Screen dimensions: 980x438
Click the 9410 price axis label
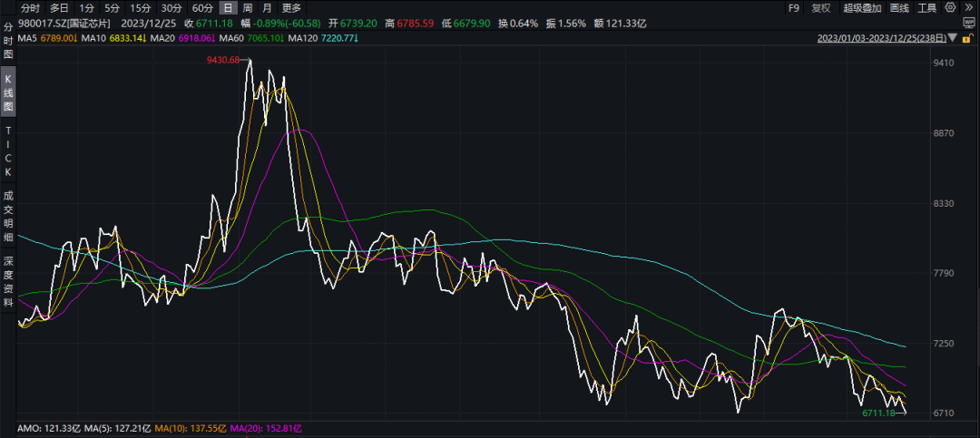tap(945, 63)
